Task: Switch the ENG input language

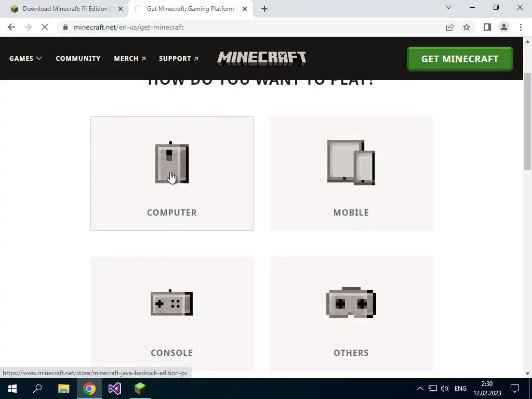Action: pos(460,389)
